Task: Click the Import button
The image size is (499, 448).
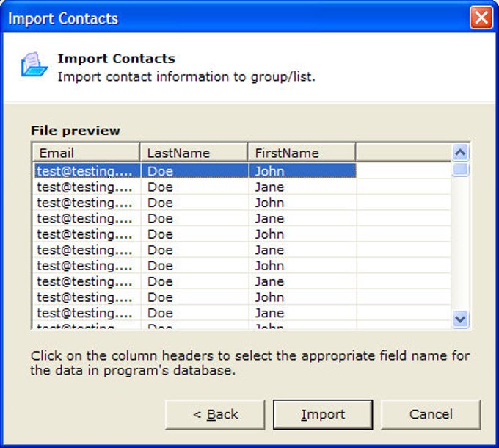Action: [323, 414]
